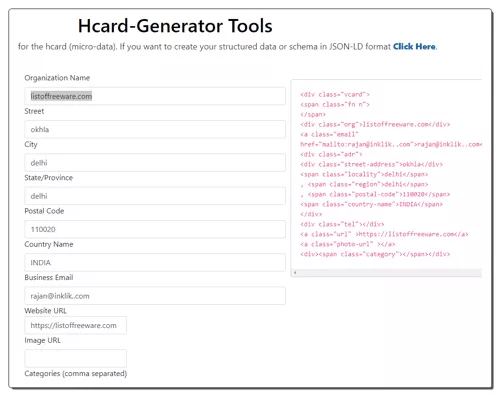Click the 'Image URL' label
The image size is (500, 396).
point(42,340)
